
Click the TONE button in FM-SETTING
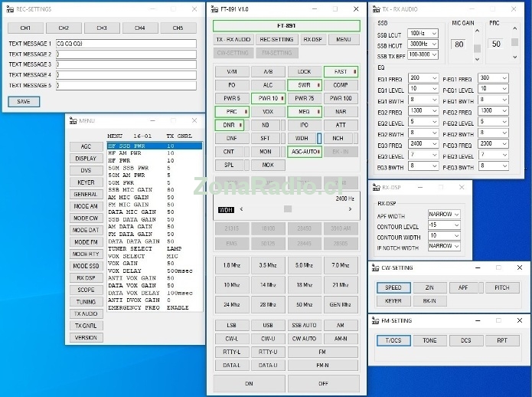[x=429, y=340]
